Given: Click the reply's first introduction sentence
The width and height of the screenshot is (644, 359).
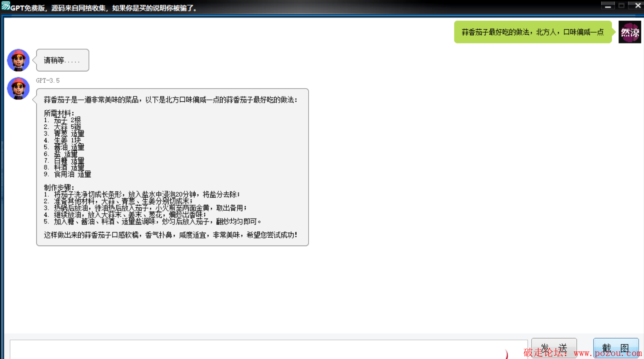Looking at the screenshot, I should [170, 100].
